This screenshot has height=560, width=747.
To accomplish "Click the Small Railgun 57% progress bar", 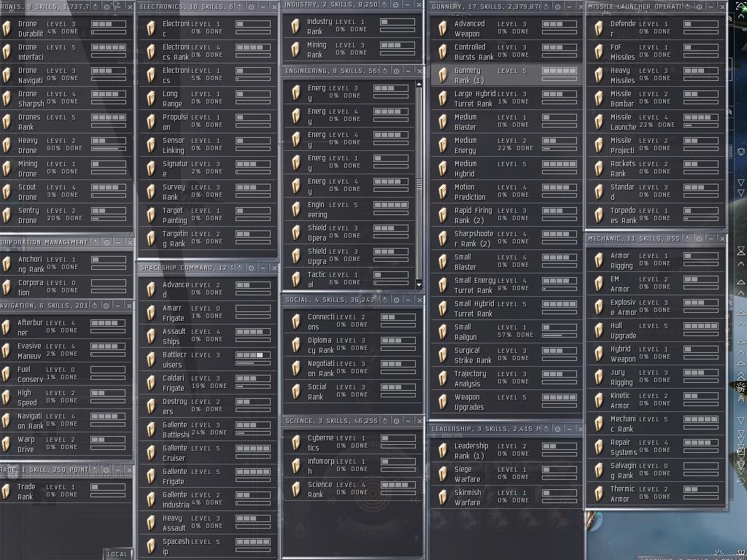I will pos(560,335).
